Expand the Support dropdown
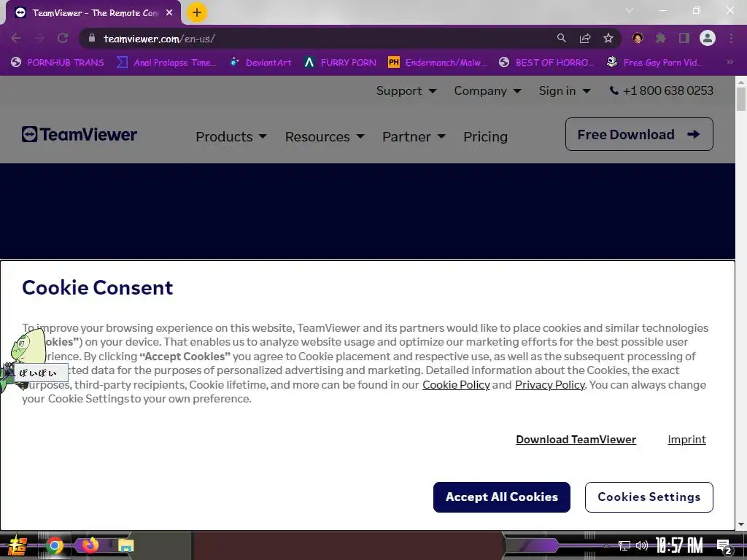The height and width of the screenshot is (560, 747). (x=406, y=90)
